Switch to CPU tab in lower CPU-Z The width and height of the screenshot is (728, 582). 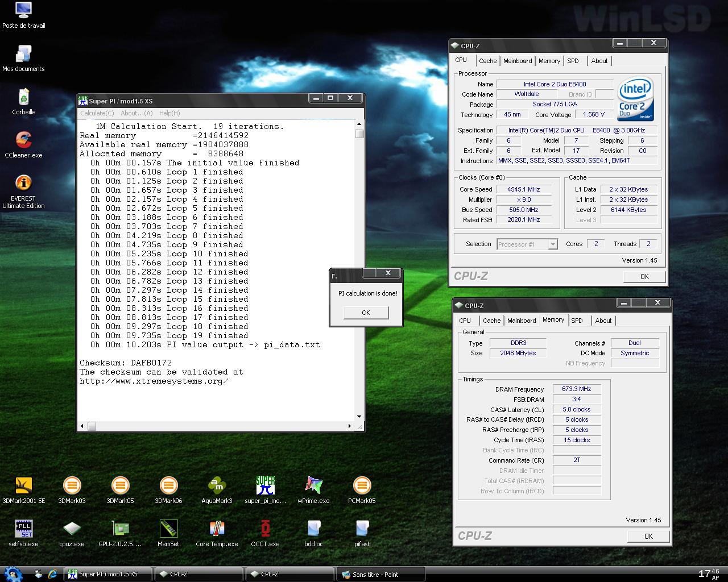[x=465, y=321]
